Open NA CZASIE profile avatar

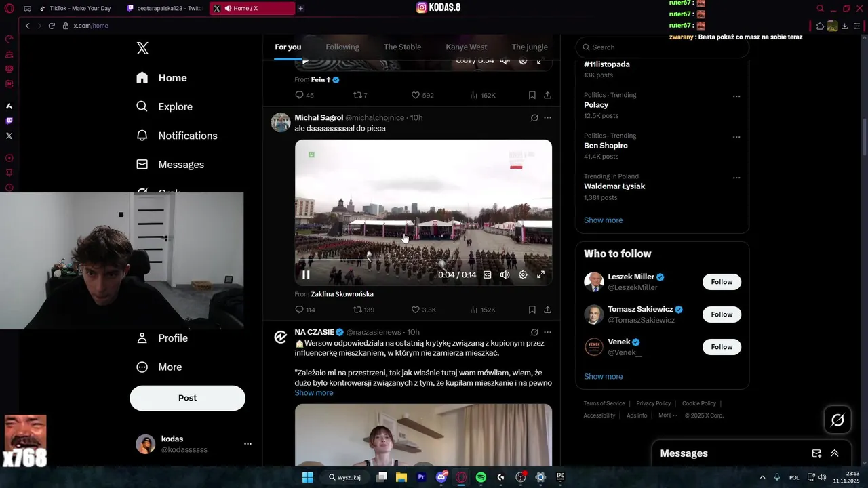[x=281, y=337]
